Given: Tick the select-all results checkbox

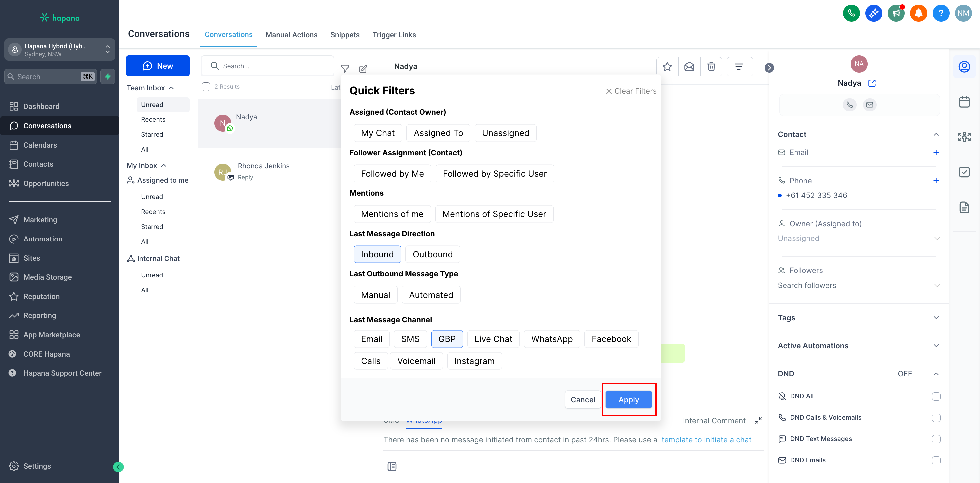Looking at the screenshot, I should tap(206, 87).
